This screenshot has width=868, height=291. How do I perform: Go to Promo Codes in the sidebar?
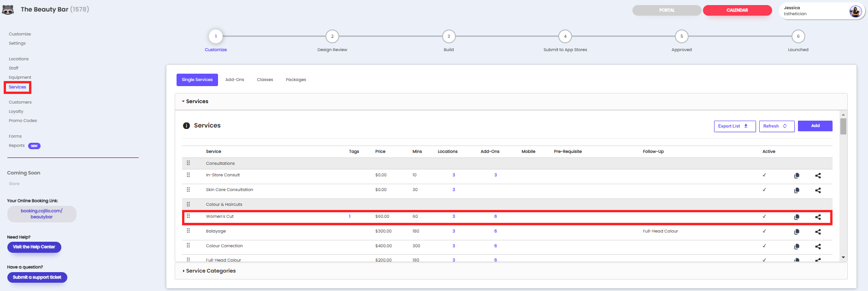pyautogui.click(x=23, y=121)
